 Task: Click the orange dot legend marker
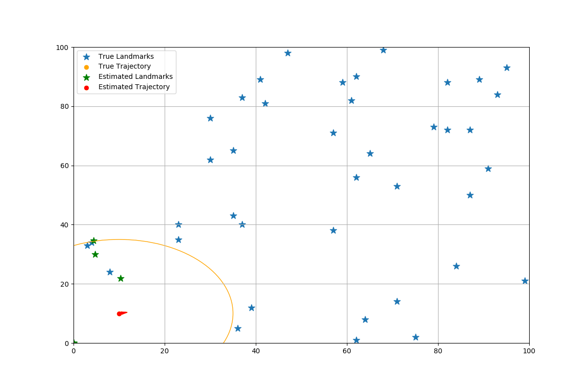87,67
